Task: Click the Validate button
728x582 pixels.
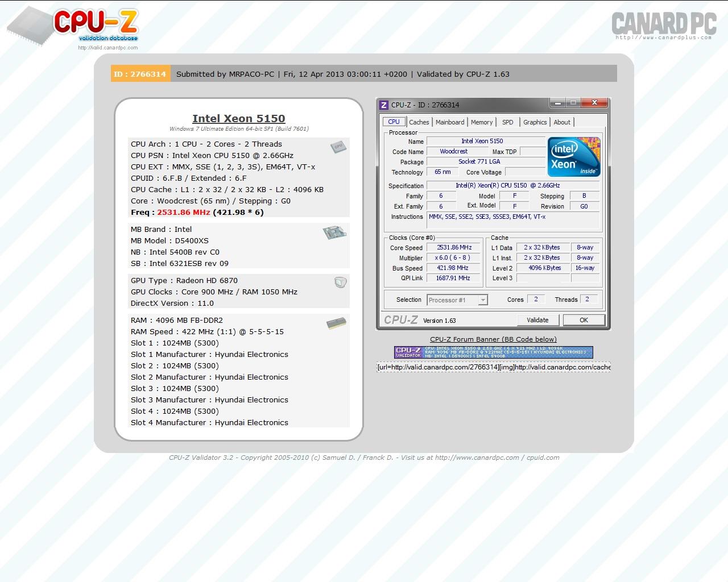Action: (537, 320)
